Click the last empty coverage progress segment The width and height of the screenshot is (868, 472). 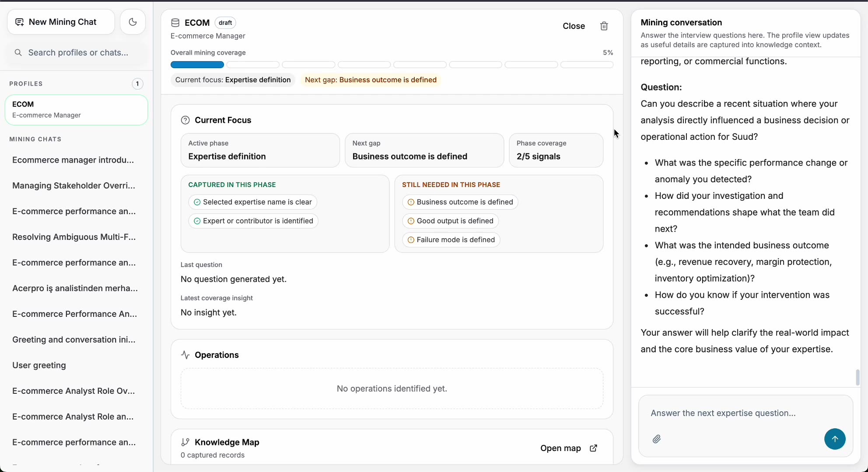coord(587,65)
